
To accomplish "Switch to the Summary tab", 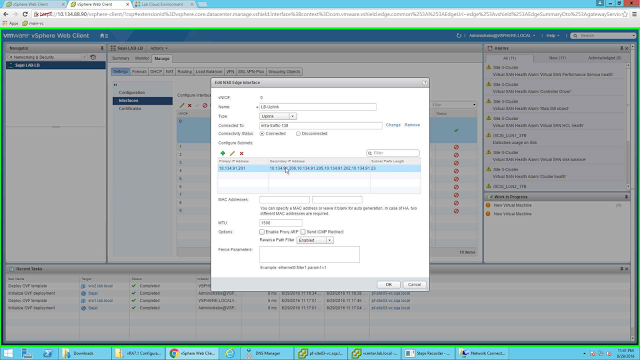I will point(121,58).
